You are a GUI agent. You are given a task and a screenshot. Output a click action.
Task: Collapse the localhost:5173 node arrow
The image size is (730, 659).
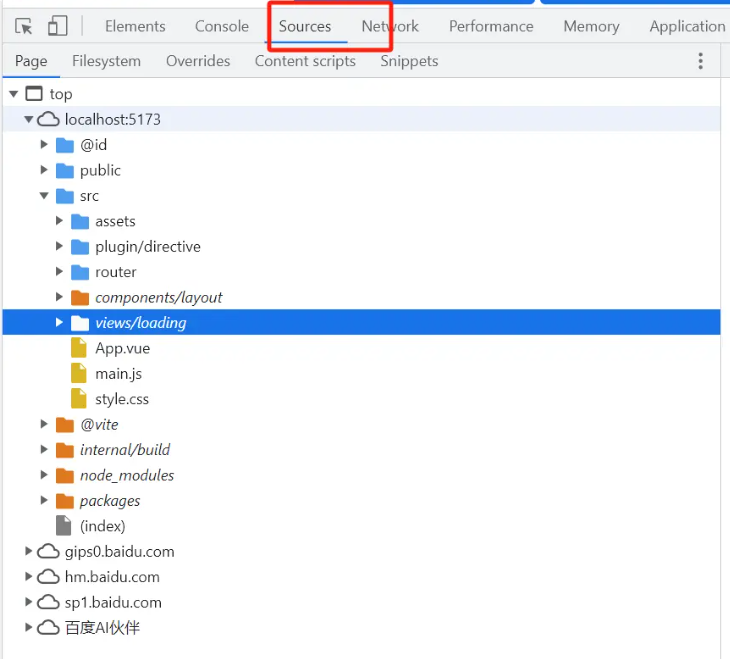point(29,120)
